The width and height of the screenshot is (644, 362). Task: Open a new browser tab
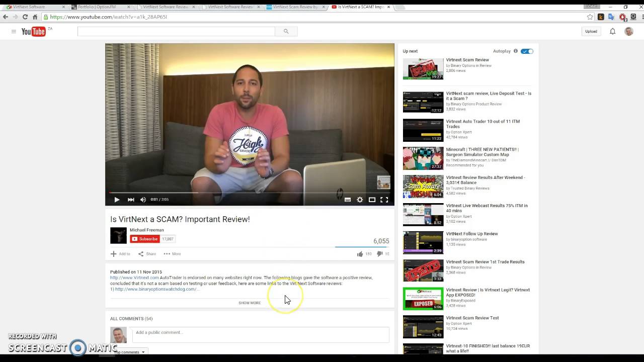pos(400,7)
